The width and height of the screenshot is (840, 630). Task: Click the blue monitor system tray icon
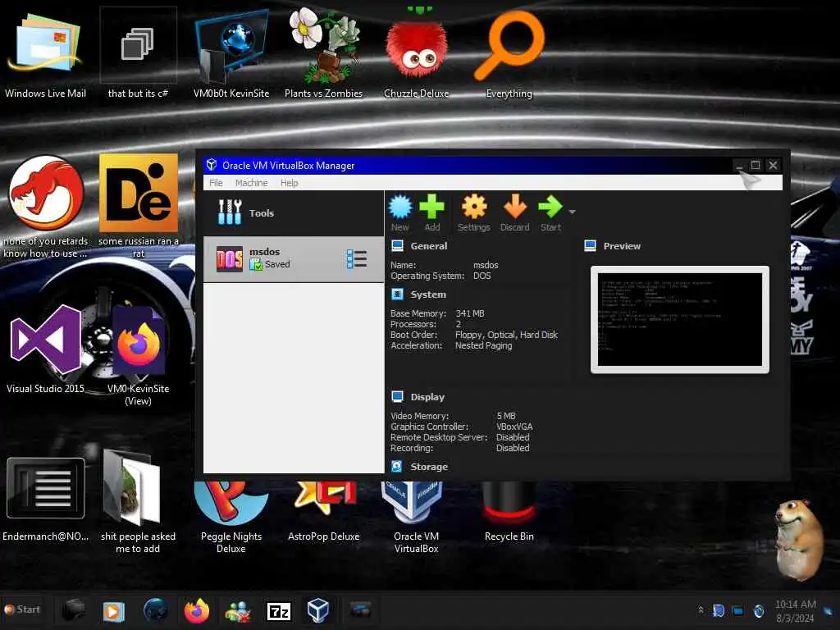(x=738, y=610)
